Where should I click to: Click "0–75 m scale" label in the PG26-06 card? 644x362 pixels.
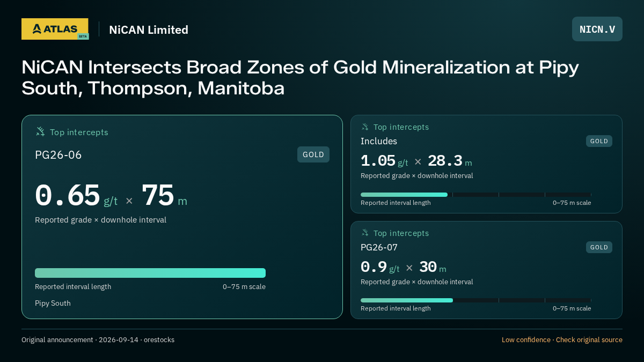point(244,287)
